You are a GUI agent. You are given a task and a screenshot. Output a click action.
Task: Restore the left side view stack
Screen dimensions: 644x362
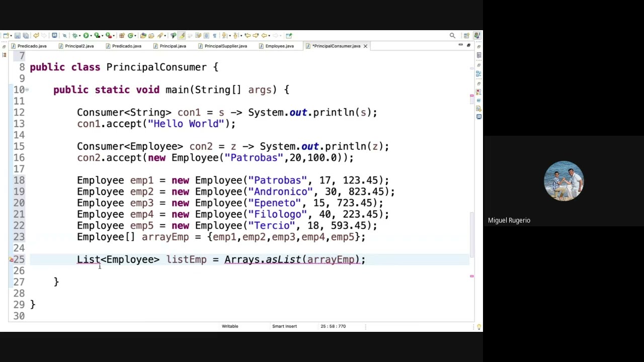4,46
